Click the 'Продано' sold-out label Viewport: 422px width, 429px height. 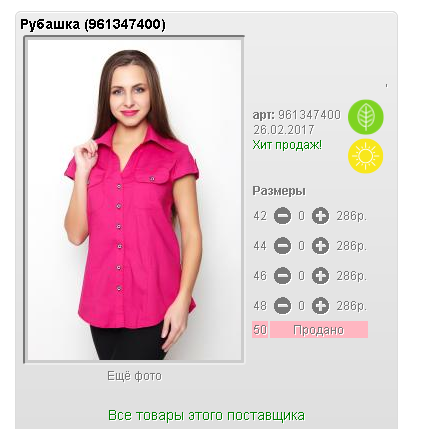tap(319, 330)
